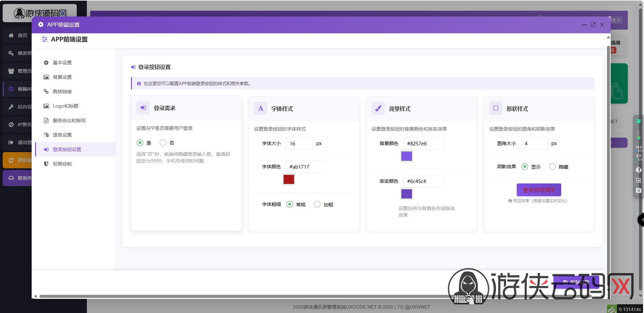The width and height of the screenshot is (644, 313).
Task: Click the shield icon beside 权限控制
Action: click(46, 164)
